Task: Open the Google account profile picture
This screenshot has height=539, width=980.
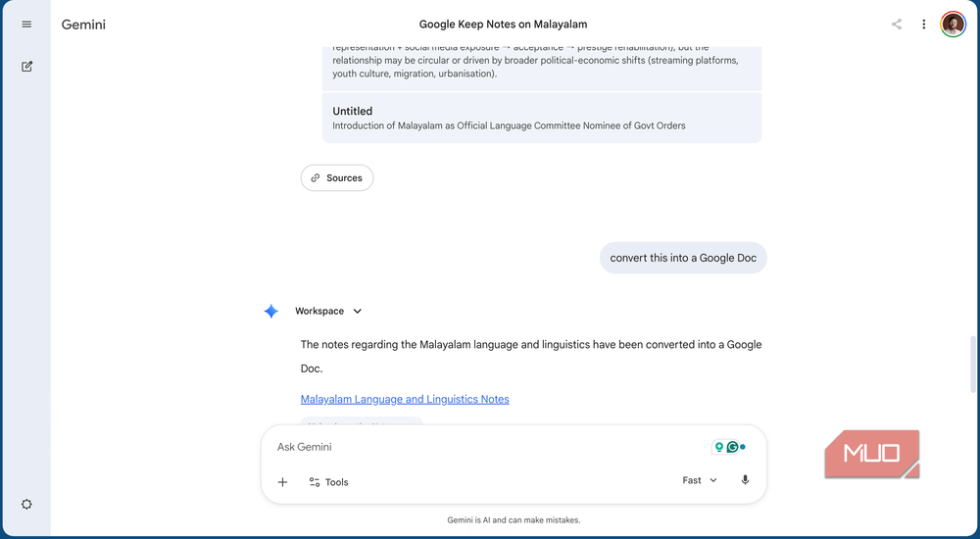Action: click(x=954, y=24)
